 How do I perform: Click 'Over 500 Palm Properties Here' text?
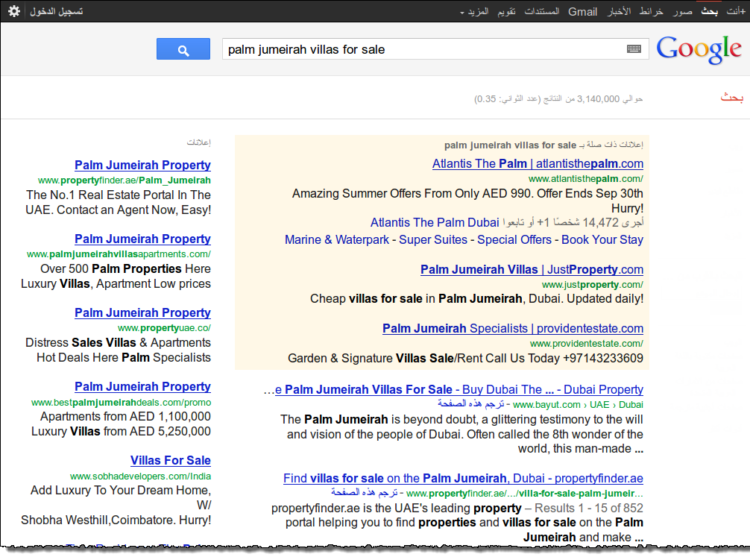[125, 268]
